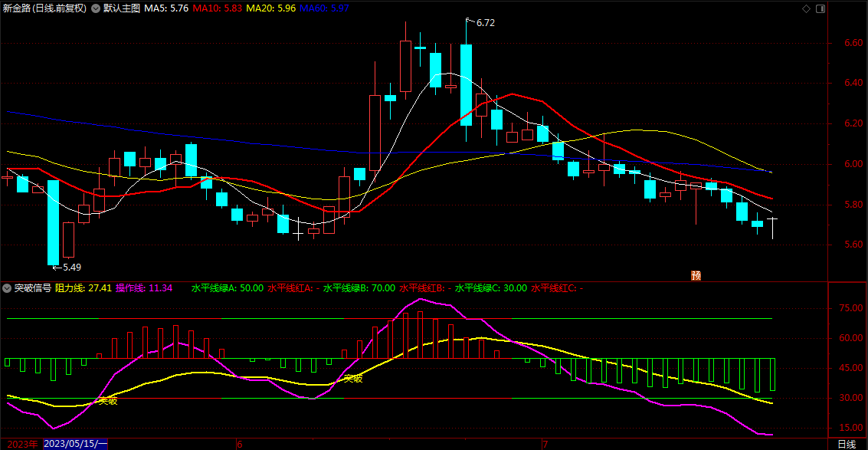Click the 15.00 indicator axis label
Screen dimensions: 868x450
pos(851,428)
